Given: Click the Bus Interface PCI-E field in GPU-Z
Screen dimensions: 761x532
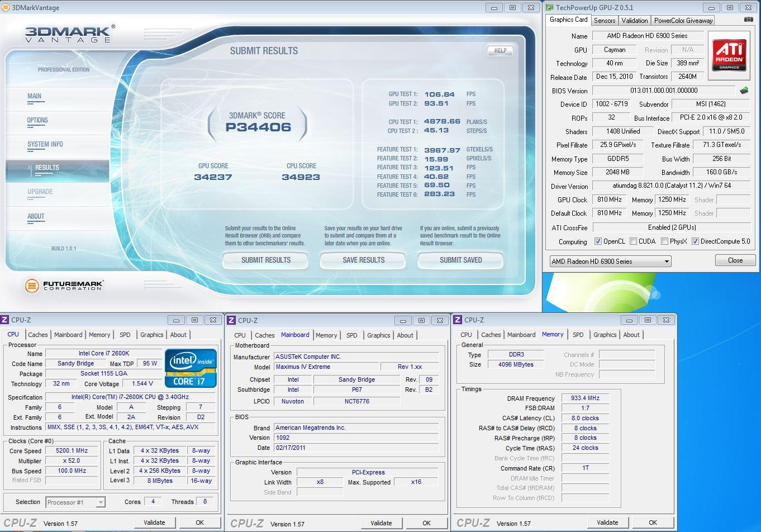Looking at the screenshot, I should 711,117.
